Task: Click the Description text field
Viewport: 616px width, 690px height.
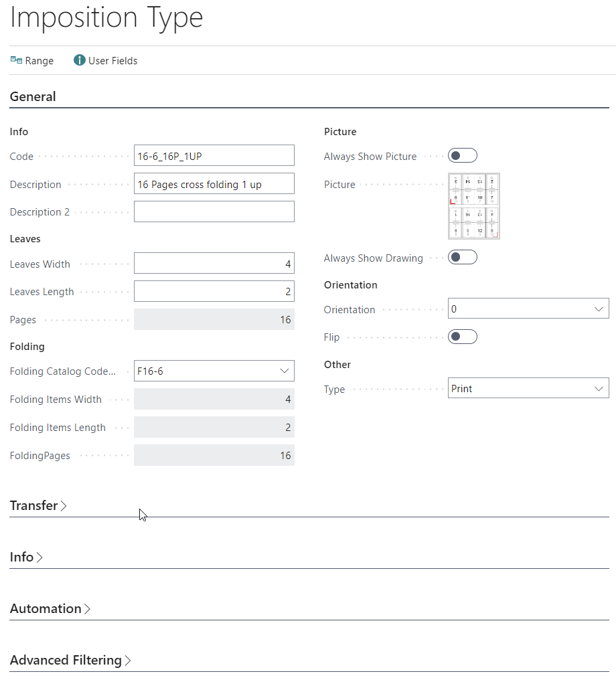Action: point(214,184)
